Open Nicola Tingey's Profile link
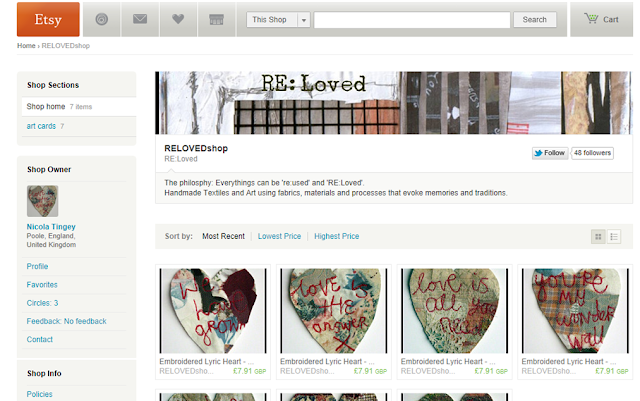 pos(37,266)
